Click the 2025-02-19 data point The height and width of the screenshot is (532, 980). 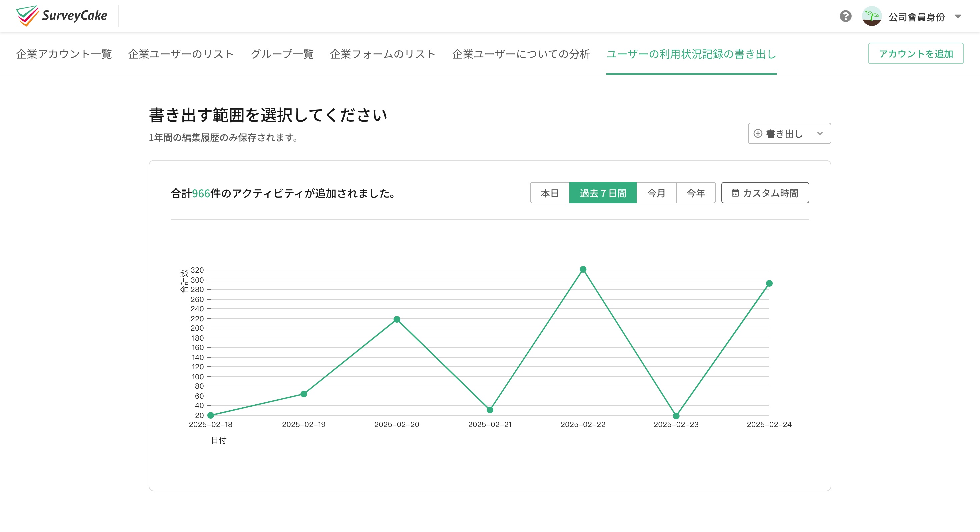pyautogui.click(x=304, y=394)
